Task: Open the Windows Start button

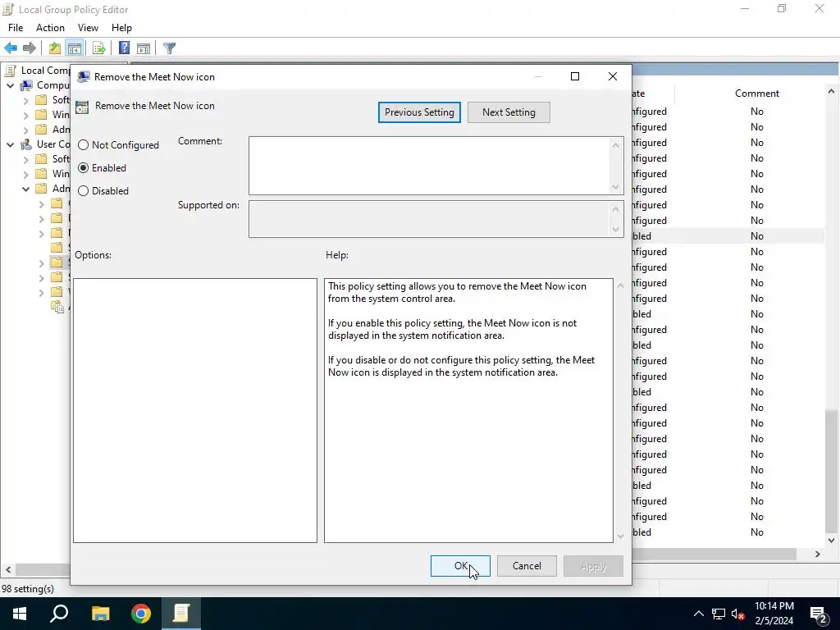Action: coord(20,614)
